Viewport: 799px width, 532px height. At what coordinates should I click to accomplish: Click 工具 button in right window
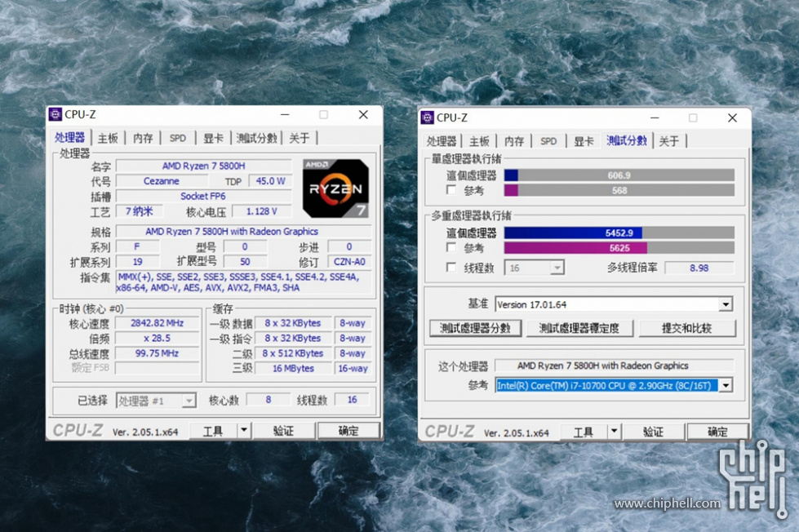584,432
